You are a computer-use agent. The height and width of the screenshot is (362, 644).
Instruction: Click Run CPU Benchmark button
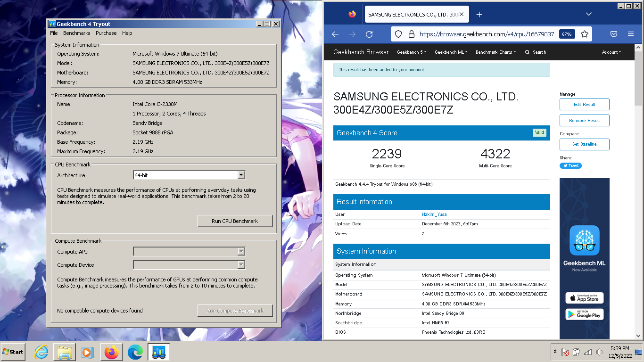(x=235, y=221)
